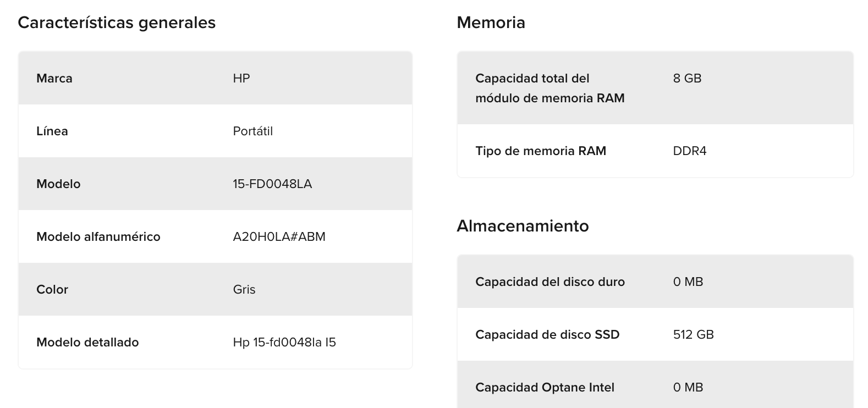Click the Color row label
Image resolution: width=868 pixels, height=408 pixels.
tap(52, 289)
